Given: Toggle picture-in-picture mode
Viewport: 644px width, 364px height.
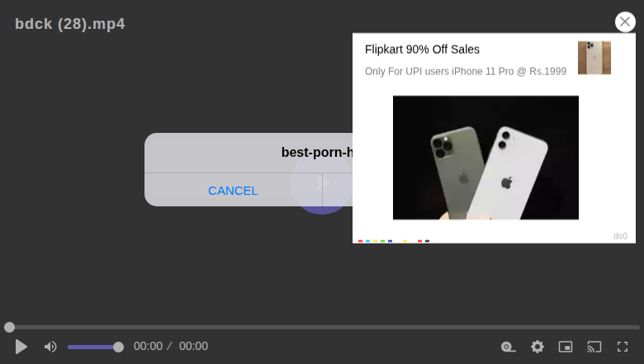Looking at the screenshot, I should click(x=566, y=347).
